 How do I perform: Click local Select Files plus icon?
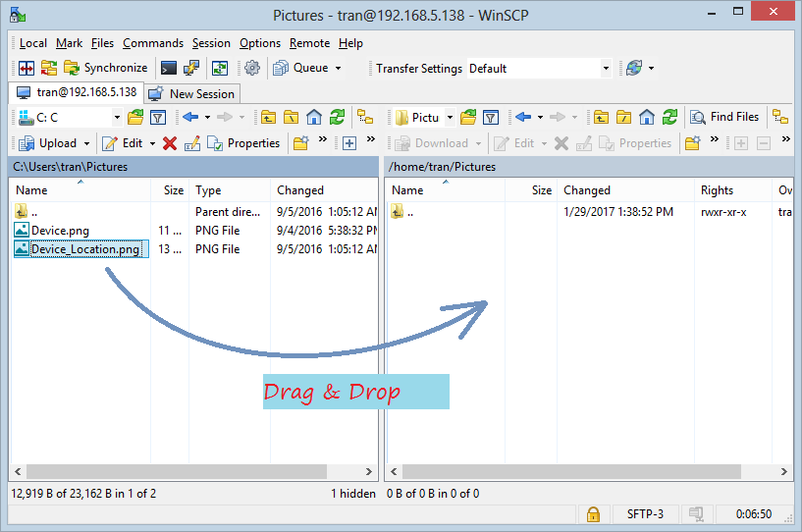[349, 143]
